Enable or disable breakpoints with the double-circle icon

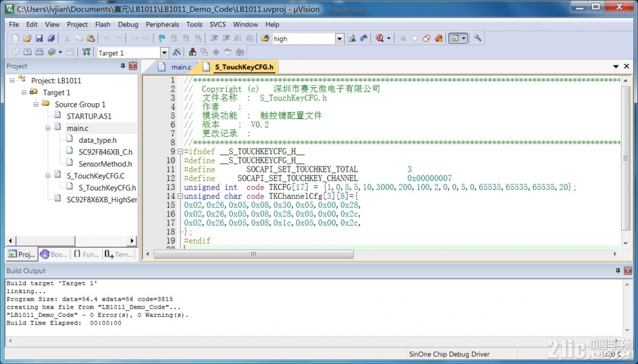tap(427, 38)
